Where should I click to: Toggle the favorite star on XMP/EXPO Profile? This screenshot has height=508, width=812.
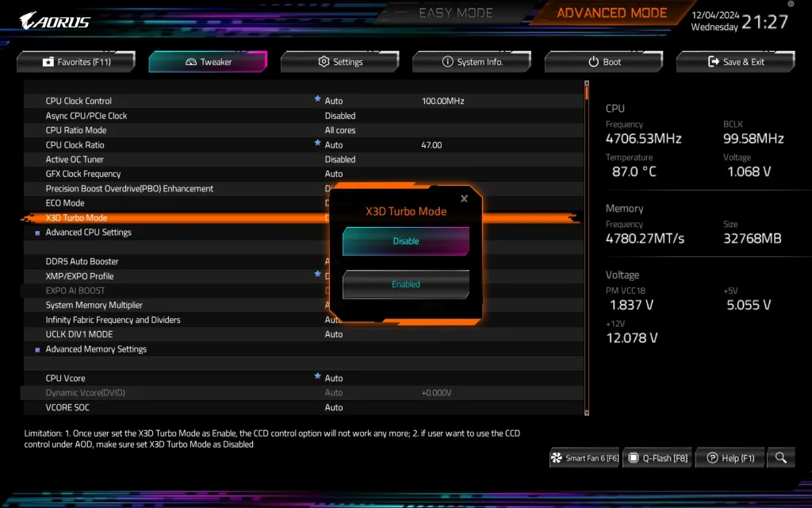tap(317, 275)
